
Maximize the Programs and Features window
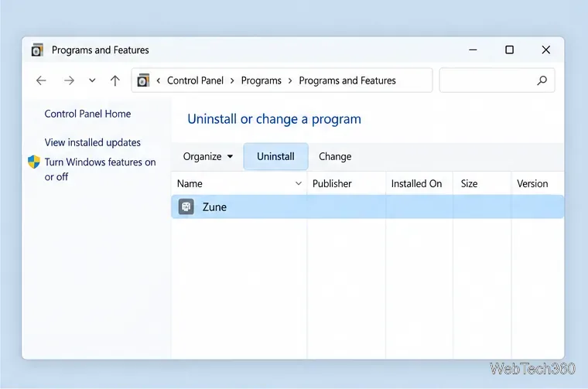coord(509,49)
